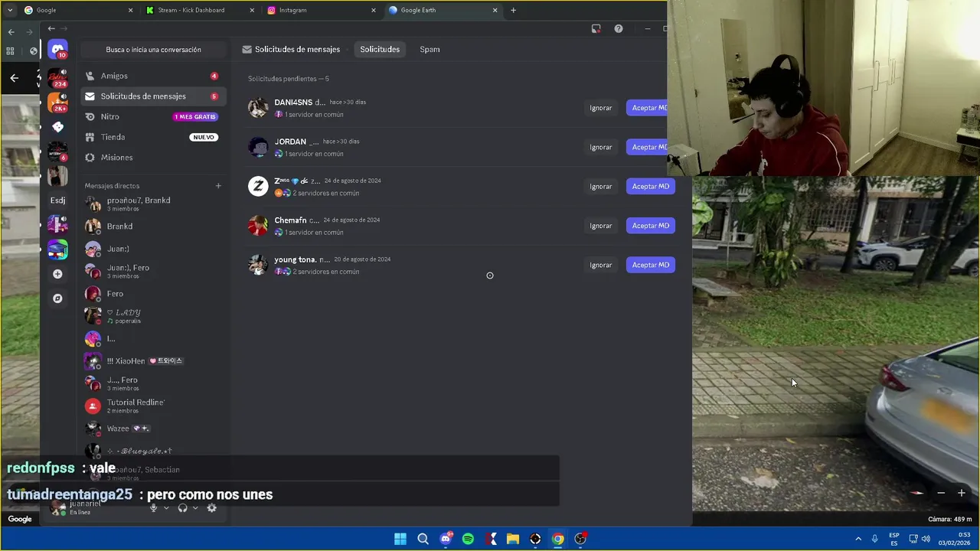Open the DANI4SNS avatar
The width and height of the screenshot is (980, 551).
(258, 108)
